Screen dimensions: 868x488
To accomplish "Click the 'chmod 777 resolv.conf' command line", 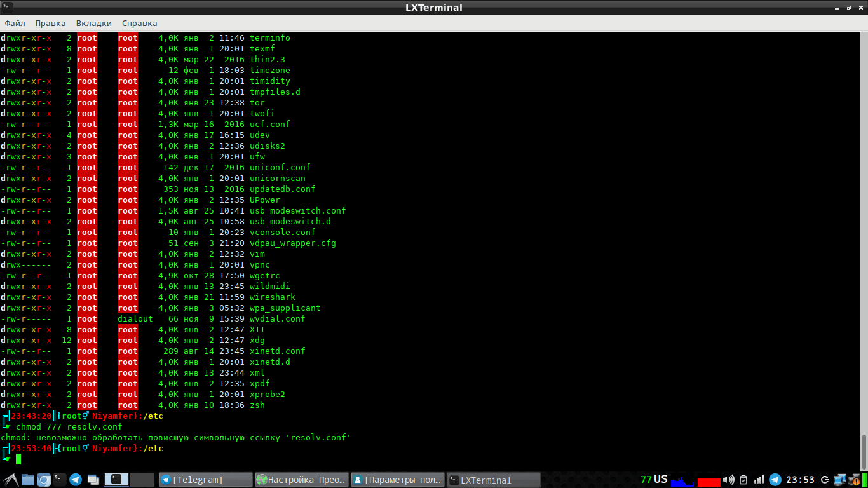I will 69,426.
